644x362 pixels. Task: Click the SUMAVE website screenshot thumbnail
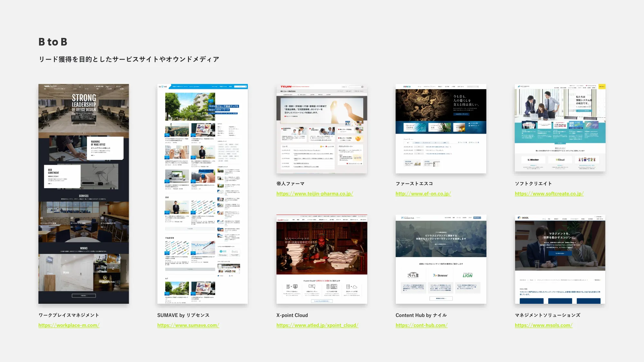(203, 194)
